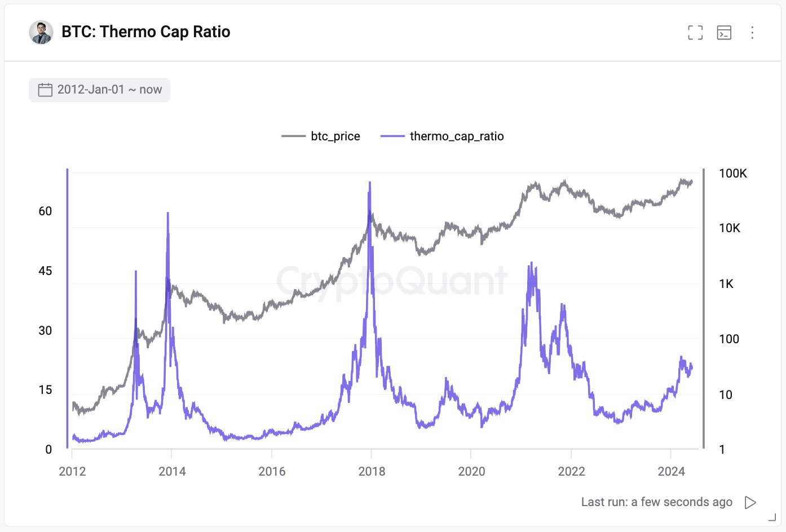Open the query console icon
The width and height of the screenshot is (786, 532).
click(x=724, y=33)
